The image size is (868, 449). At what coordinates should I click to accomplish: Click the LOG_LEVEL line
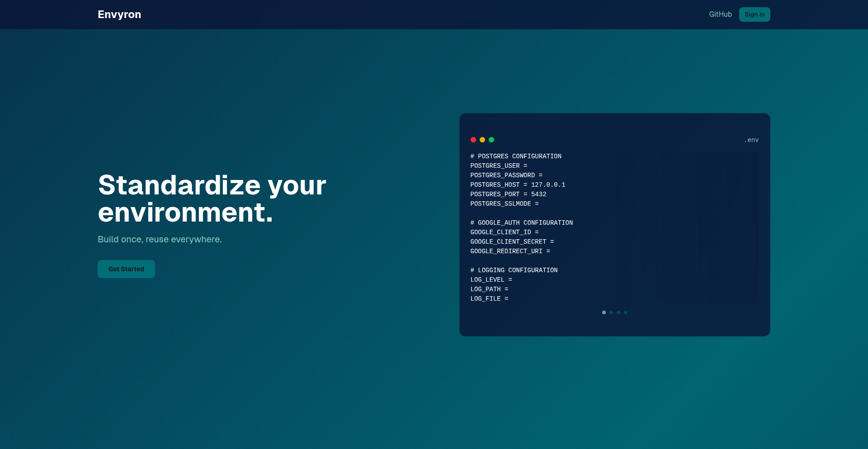491,280
